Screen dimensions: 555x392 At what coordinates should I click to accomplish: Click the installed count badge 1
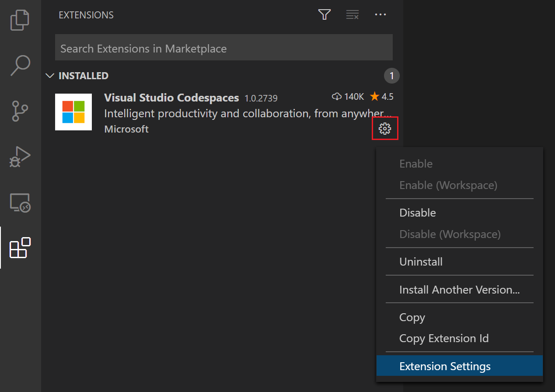(x=391, y=76)
